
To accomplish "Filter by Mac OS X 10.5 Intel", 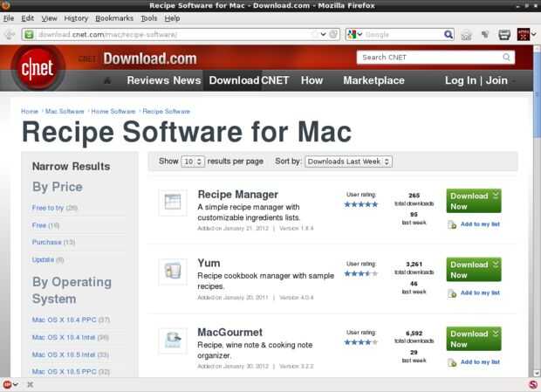I will (64, 354).
